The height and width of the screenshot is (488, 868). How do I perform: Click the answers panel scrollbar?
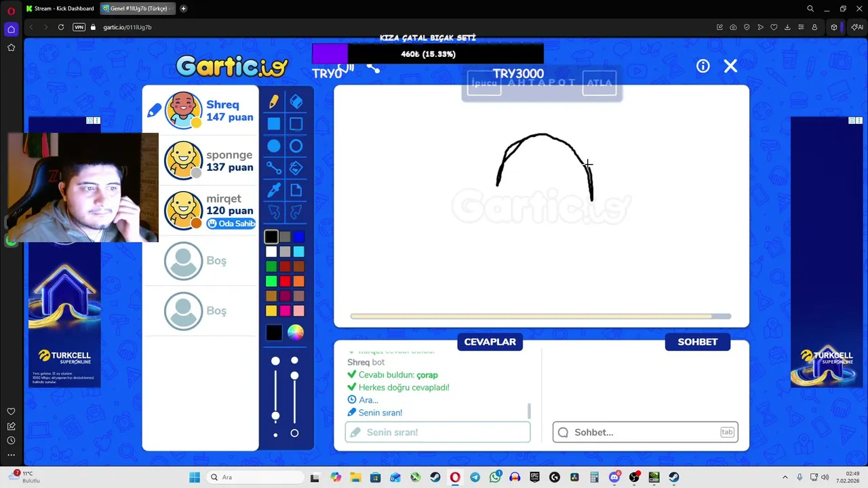[529, 411]
